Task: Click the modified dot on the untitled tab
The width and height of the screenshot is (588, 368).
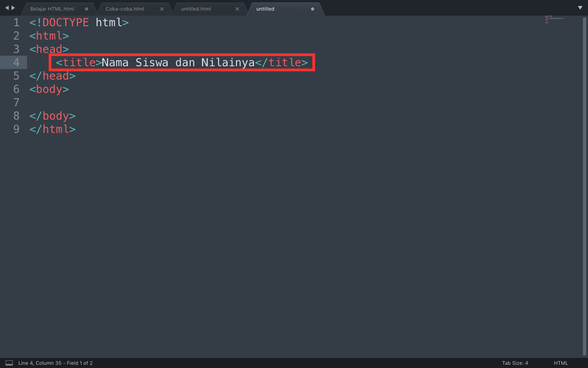Action: [313, 9]
